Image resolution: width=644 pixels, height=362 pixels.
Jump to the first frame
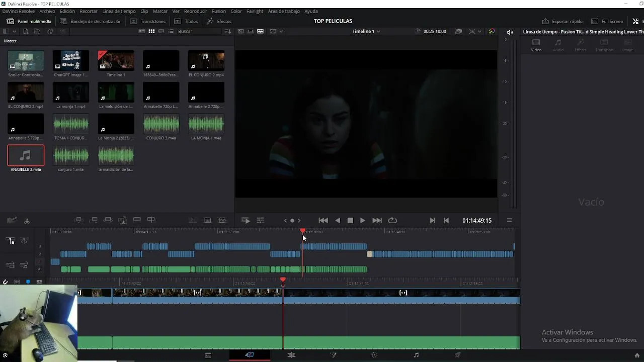[324, 220]
